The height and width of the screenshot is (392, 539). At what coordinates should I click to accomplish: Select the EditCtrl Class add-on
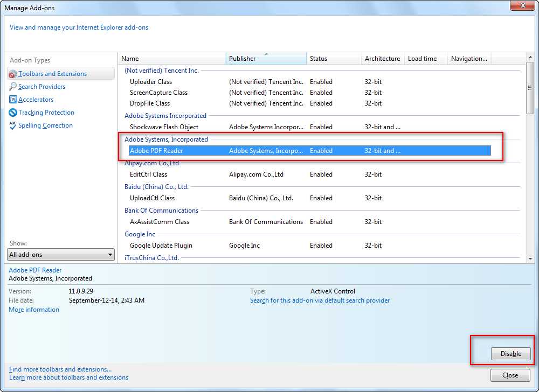pyautogui.click(x=310, y=174)
